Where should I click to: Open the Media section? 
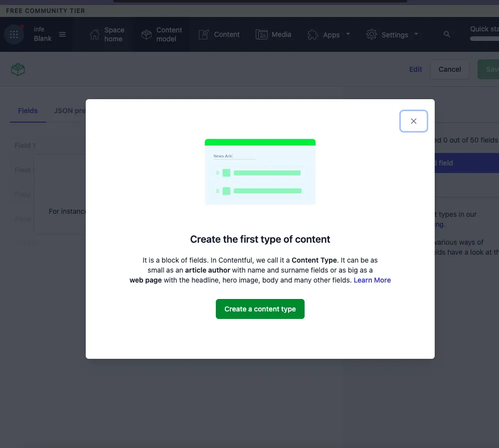point(273,34)
